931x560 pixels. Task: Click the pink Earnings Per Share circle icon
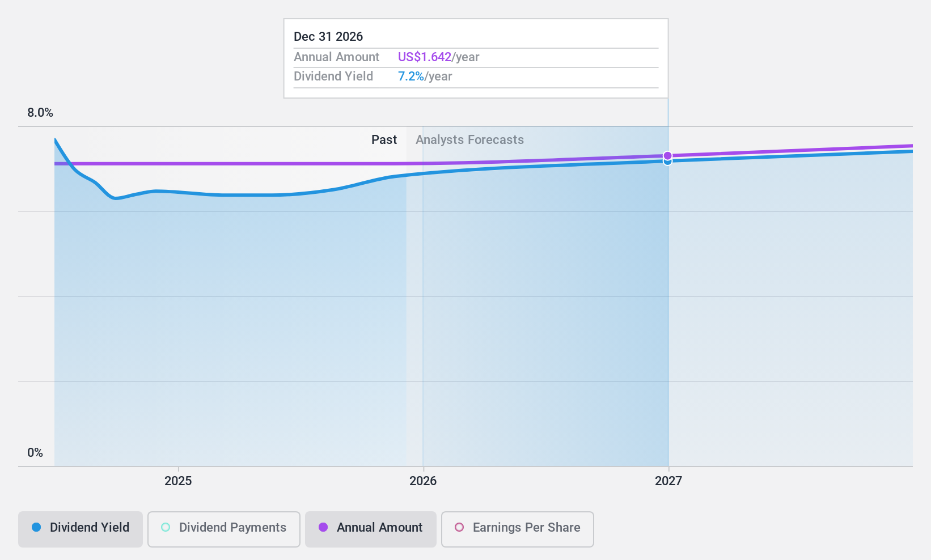click(459, 528)
